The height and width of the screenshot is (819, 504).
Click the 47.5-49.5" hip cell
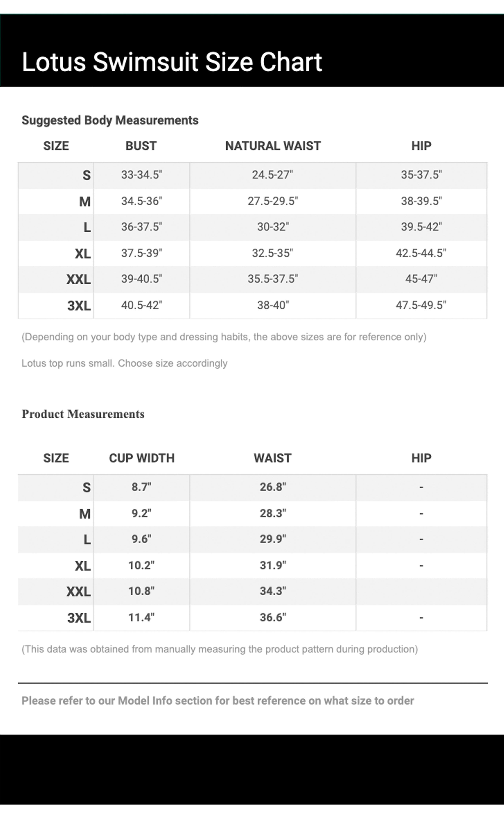421,305
